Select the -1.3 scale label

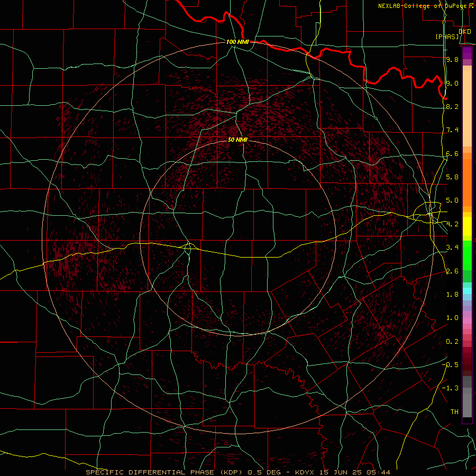coord(451,388)
